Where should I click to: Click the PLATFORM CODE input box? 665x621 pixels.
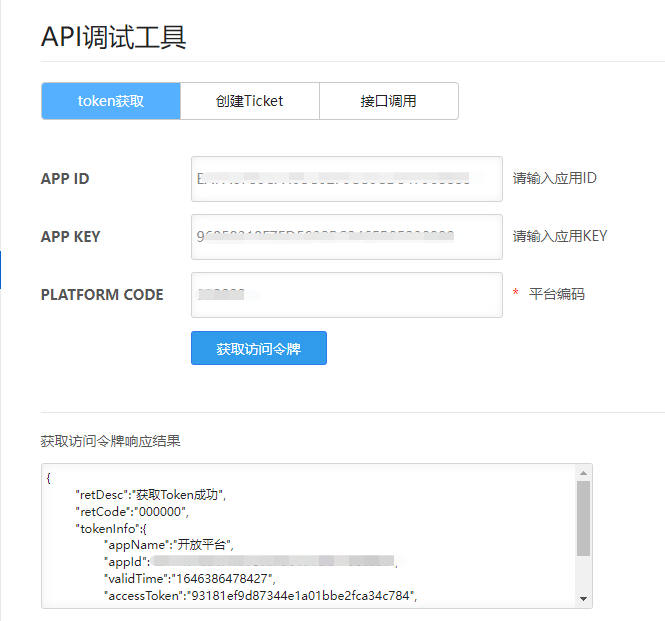346,295
